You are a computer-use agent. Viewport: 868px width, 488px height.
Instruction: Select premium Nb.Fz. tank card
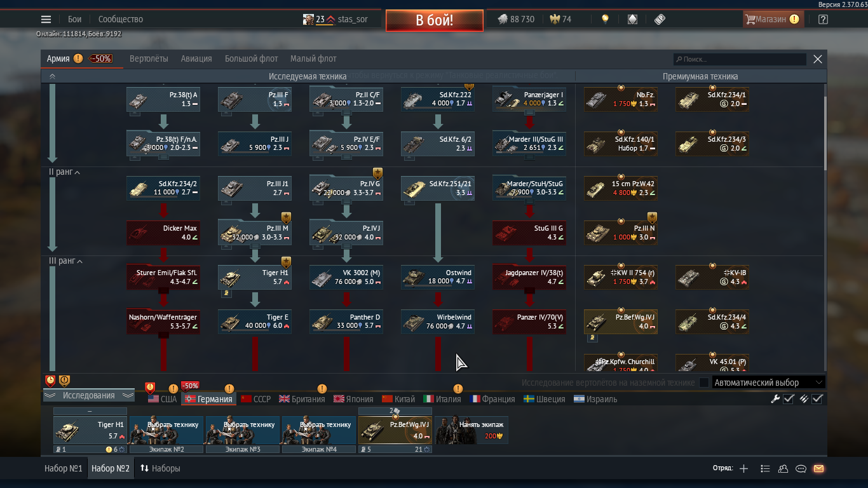point(621,99)
